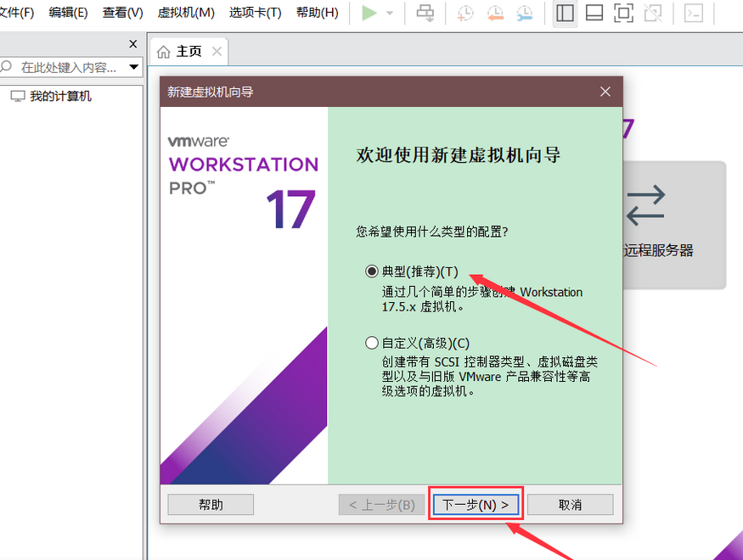Take a snapshot of the virtual machine
The height and width of the screenshot is (560, 743).
click(x=464, y=14)
